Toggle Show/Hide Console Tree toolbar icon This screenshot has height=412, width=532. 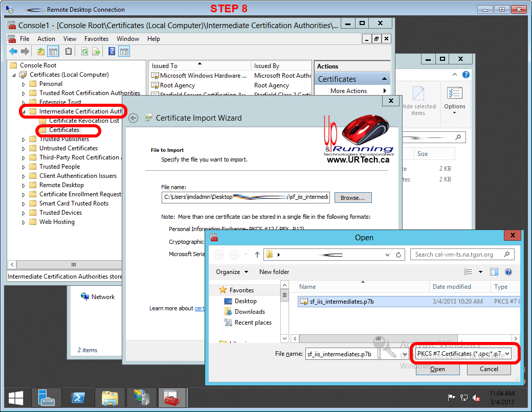point(53,51)
